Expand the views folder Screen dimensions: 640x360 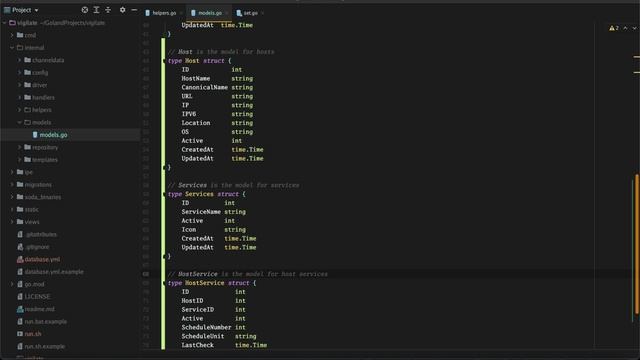click(12, 222)
